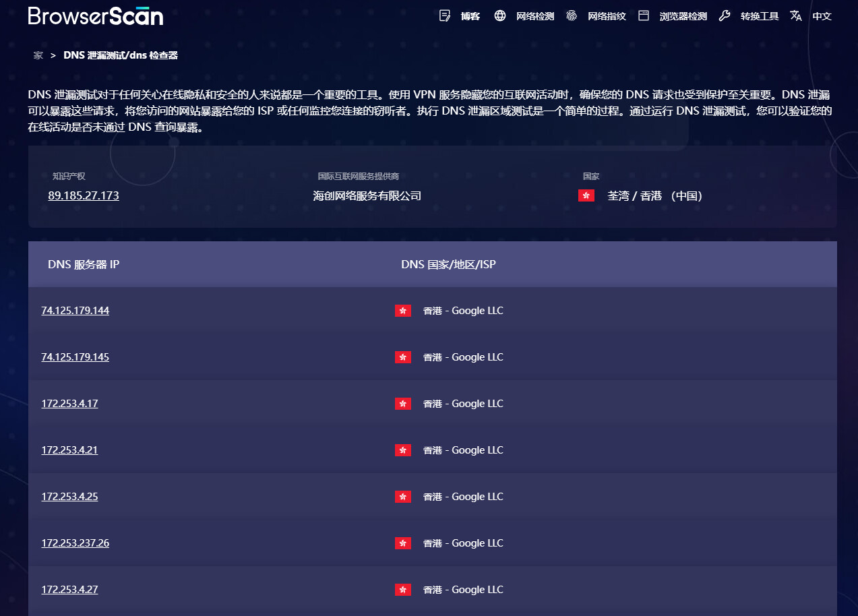The height and width of the screenshot is (616, 858).
Task: Click the 国际互联网服务提供商 label
Action: [359, 177]
